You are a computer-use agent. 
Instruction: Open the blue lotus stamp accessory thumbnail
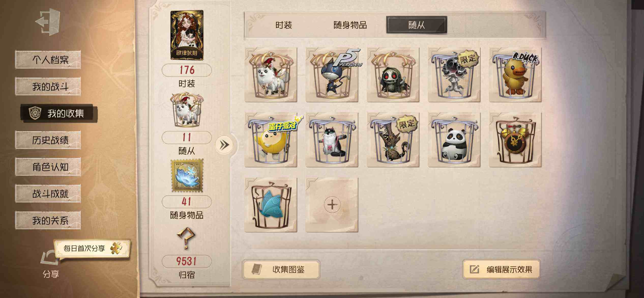point(187,175)
